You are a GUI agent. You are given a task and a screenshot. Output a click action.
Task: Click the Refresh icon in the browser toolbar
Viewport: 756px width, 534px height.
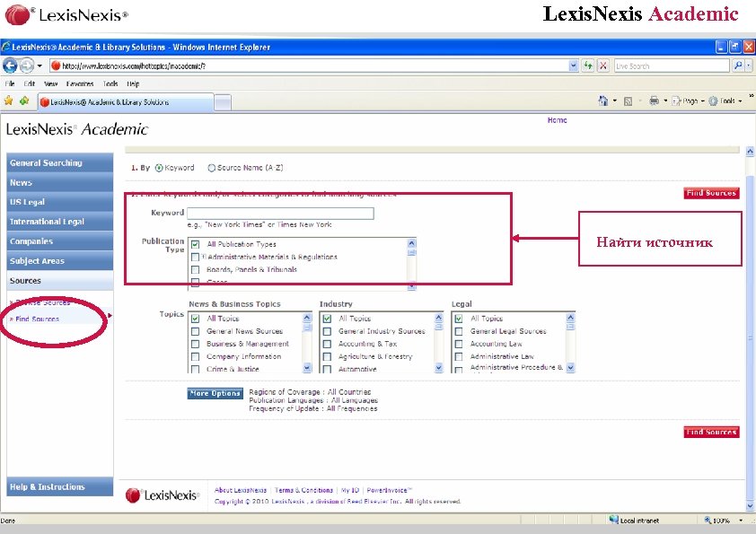588,65
